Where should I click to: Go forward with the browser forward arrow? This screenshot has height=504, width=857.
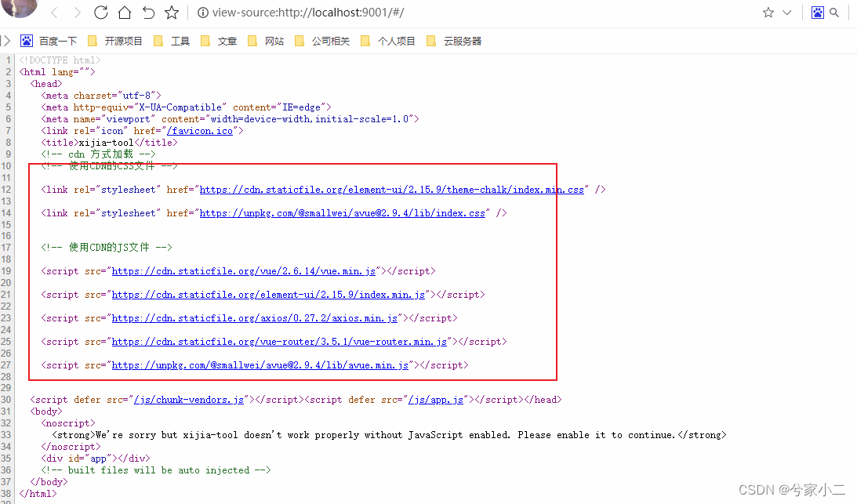click(x=77, y=13)
